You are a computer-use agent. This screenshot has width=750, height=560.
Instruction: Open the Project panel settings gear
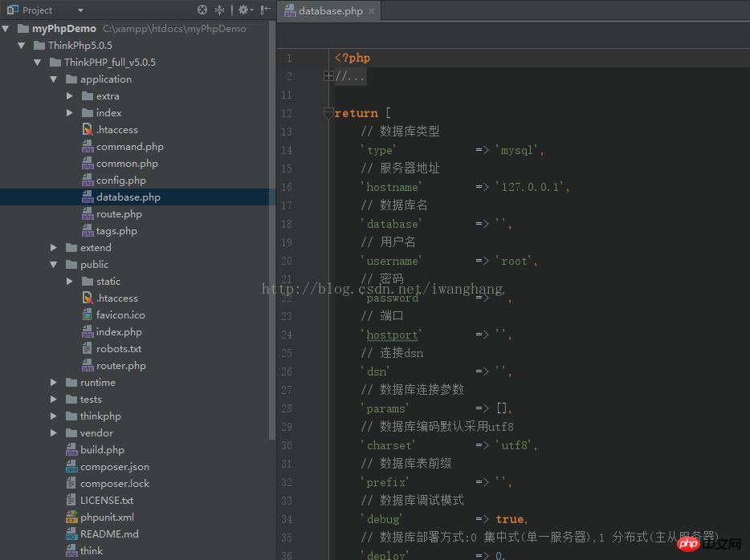pyautogui.click(x=244, y=10)
